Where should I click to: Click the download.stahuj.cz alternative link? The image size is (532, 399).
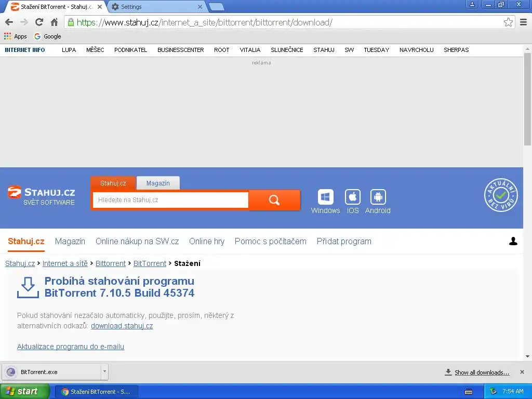pyautogui.click(x=122, y=326)
